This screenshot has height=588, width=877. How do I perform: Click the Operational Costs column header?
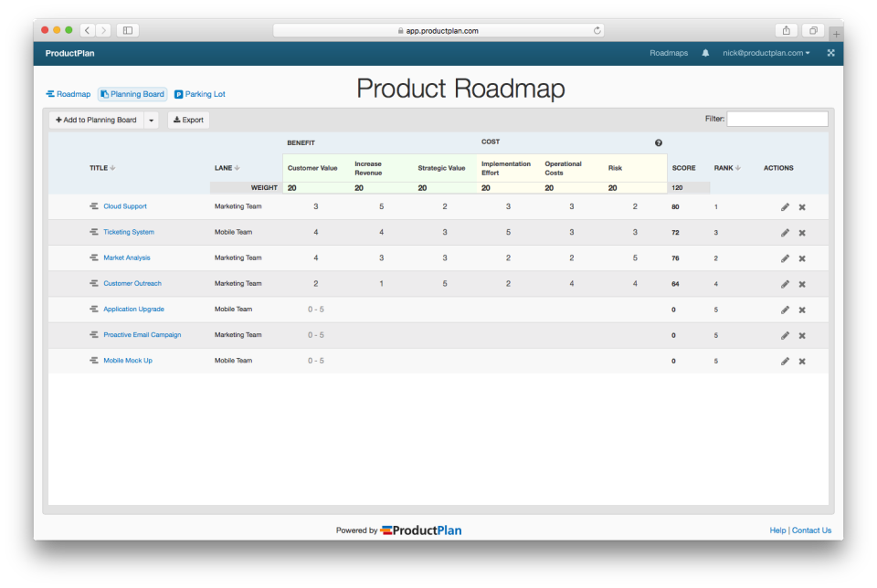pos(564,168)
